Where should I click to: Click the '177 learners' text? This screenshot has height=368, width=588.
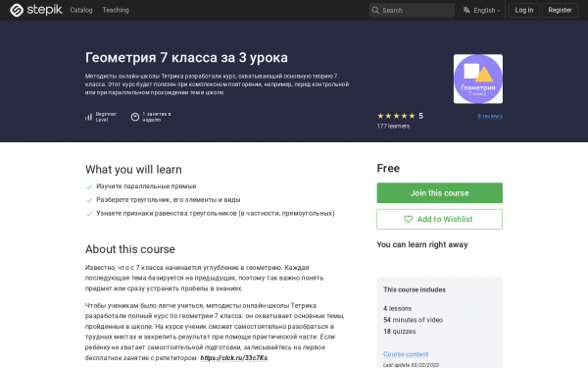(393, 126)
